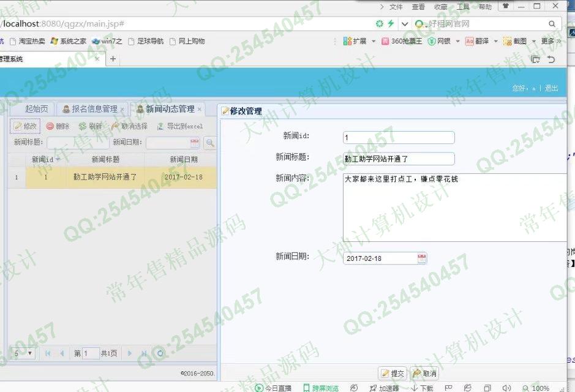The height and width of the screenshot is (392, 575).
Task: Go to previous page in pager
Action: (62, 353)
